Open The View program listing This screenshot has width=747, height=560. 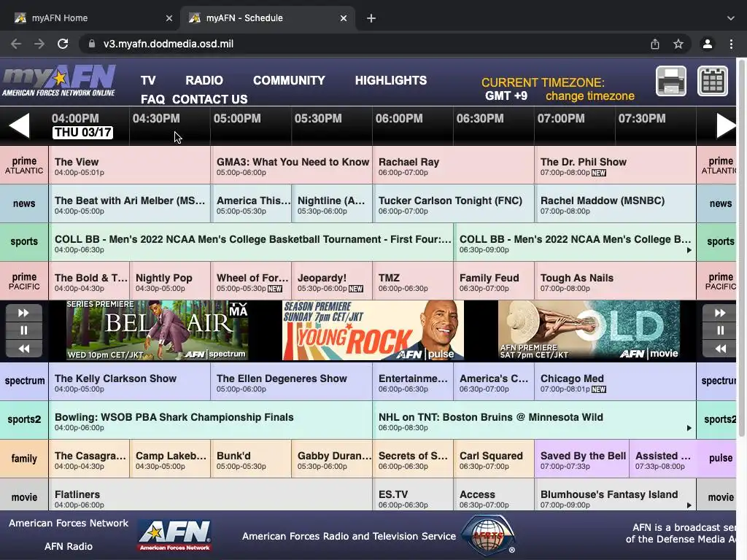(x=130, y=165)
